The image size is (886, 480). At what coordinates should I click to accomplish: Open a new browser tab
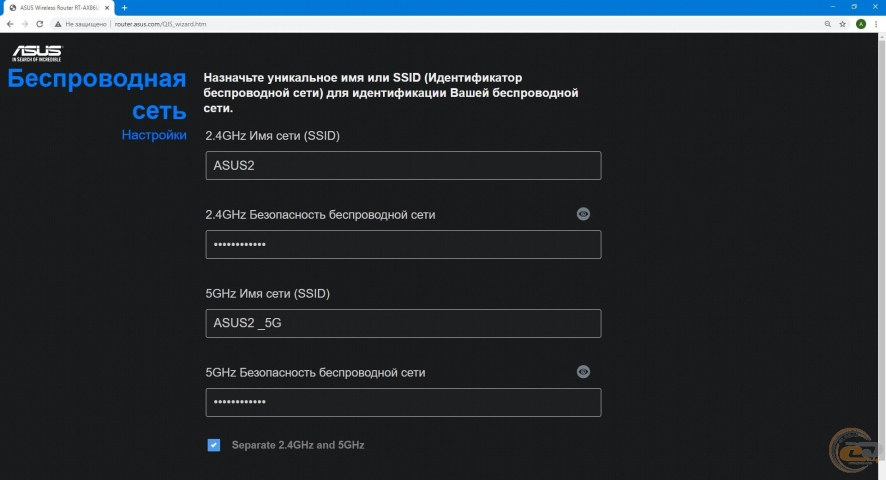coord(124,8)
